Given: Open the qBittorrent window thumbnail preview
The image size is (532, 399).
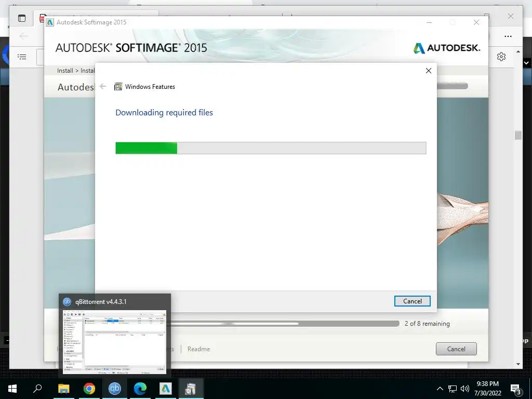Looking at the screenshot, I should 115,342.
